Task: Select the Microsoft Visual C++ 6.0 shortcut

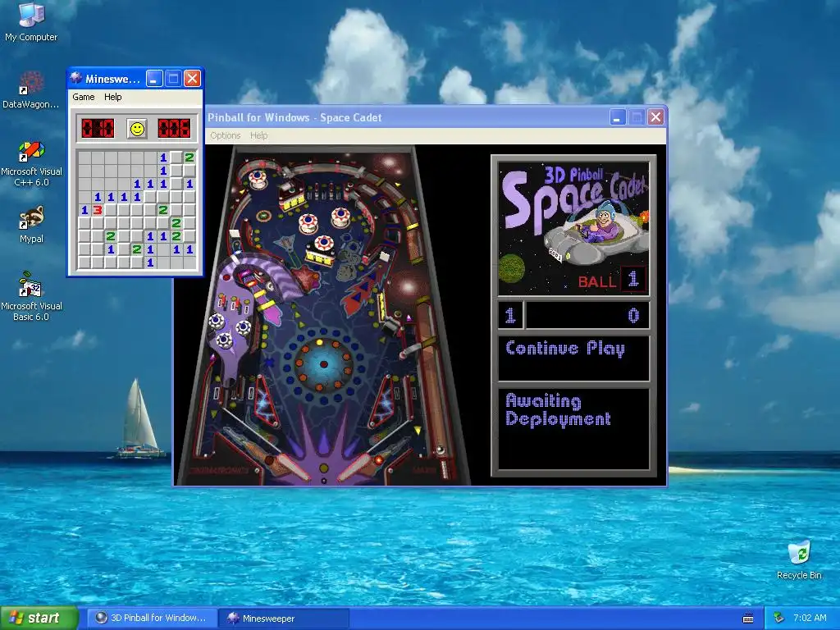Action: coord(31,163)
